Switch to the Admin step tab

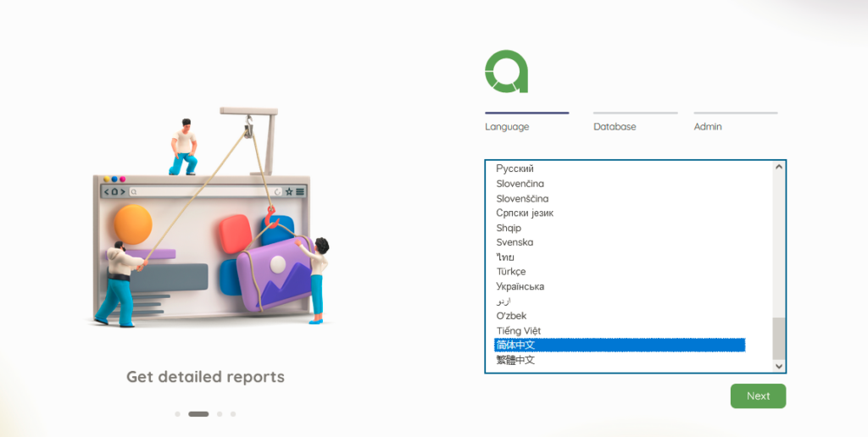(x=708, y=126)
